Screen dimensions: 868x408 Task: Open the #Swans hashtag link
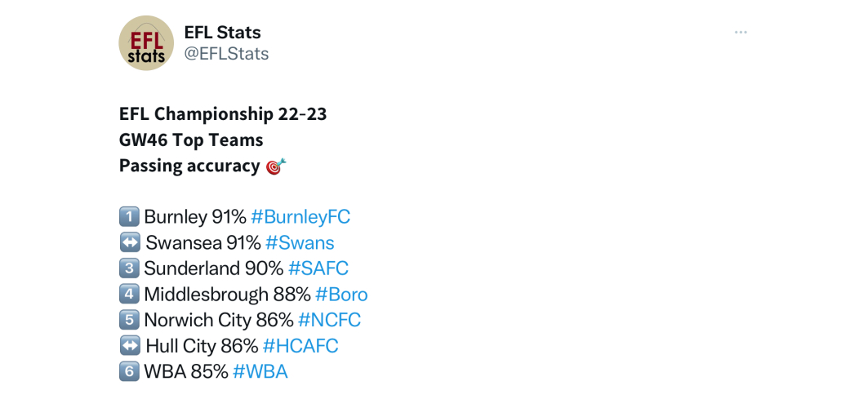300,243
